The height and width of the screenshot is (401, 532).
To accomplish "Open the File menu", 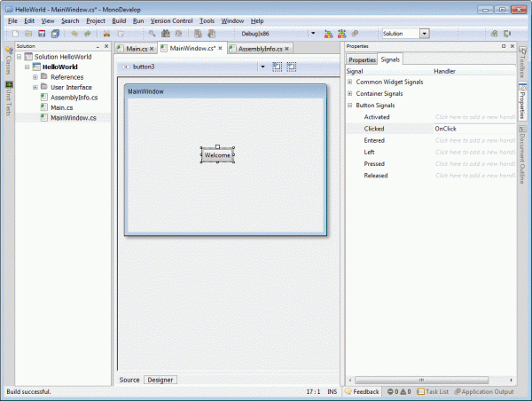I will point(12,20).
